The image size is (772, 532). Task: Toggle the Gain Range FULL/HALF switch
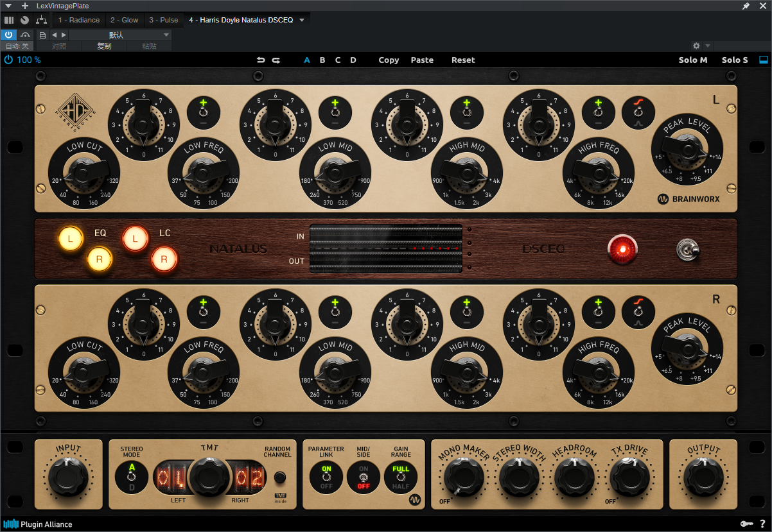401,477
